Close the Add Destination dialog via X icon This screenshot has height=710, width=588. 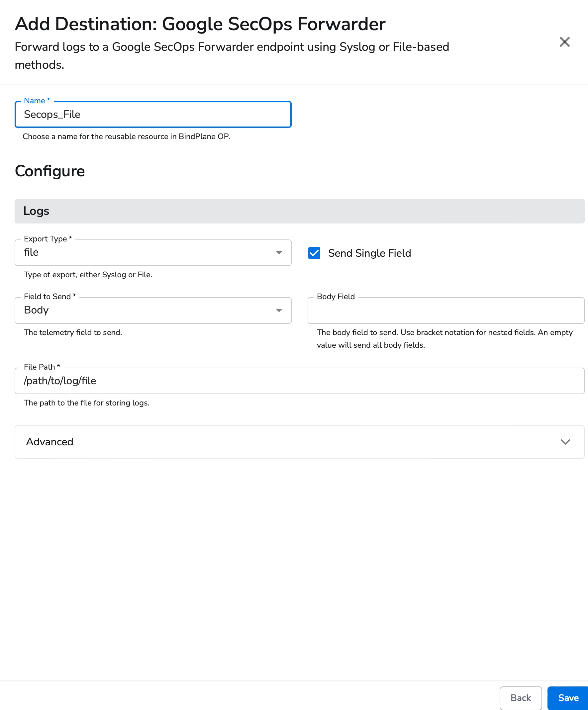(x=564, y=42)
